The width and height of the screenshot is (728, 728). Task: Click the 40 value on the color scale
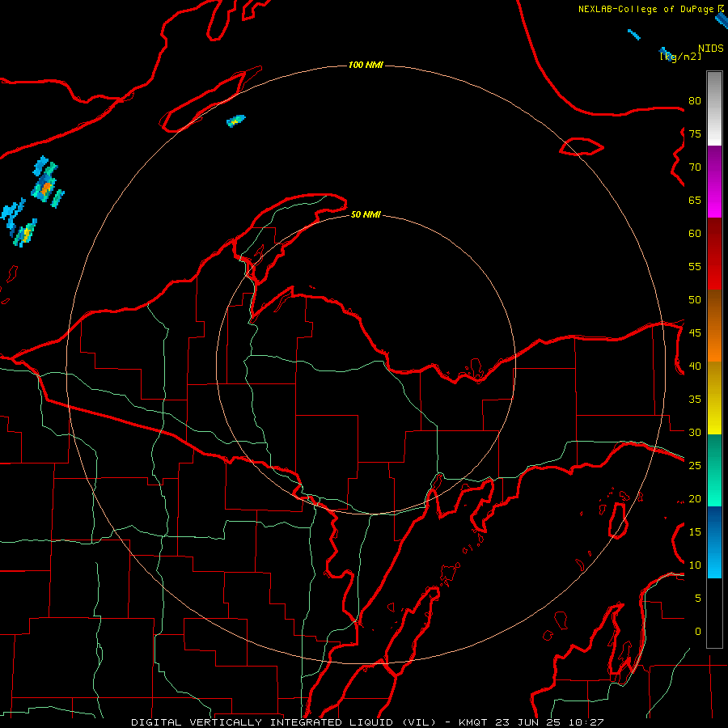pos(695,366)
